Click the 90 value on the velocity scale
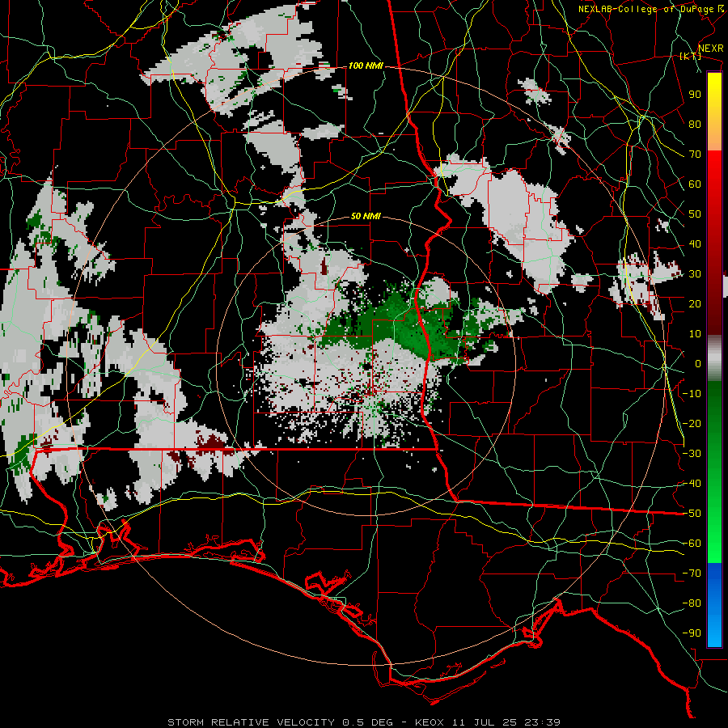Image resolution: width=728 pixels, height=728 pixels. click(x=695, y=95)
